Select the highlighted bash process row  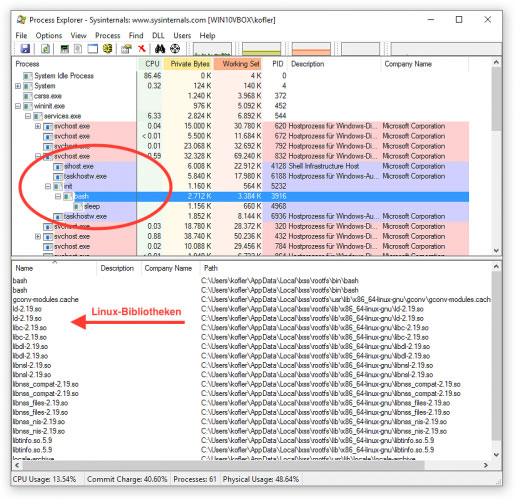click(240, 196)
